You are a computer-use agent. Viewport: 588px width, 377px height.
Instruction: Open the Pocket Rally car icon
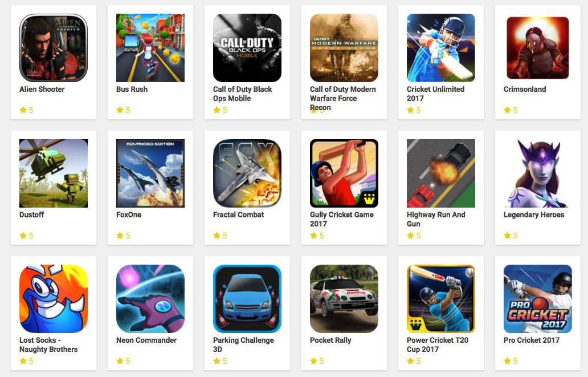click(344, 298)
